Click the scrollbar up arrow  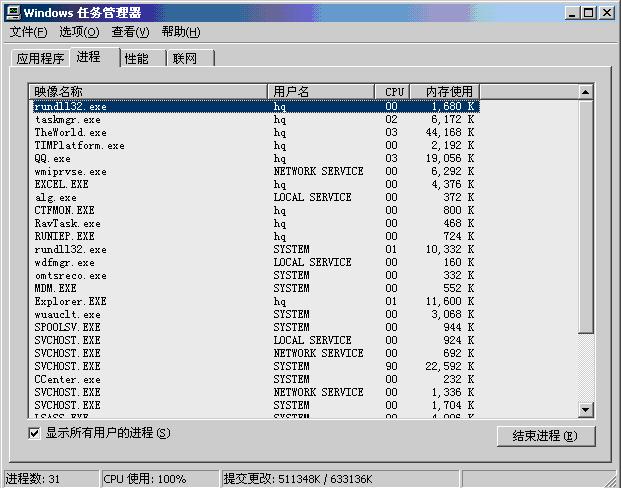click(x=585, y=92)
